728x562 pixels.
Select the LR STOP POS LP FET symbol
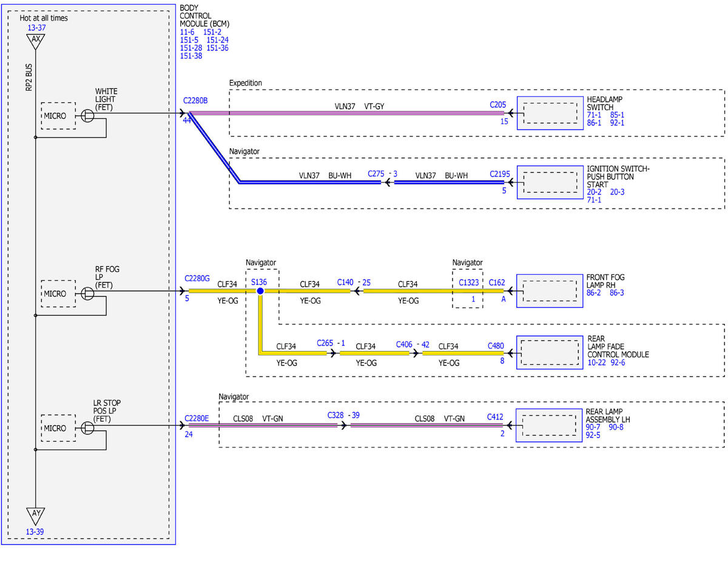click(87, 428)
